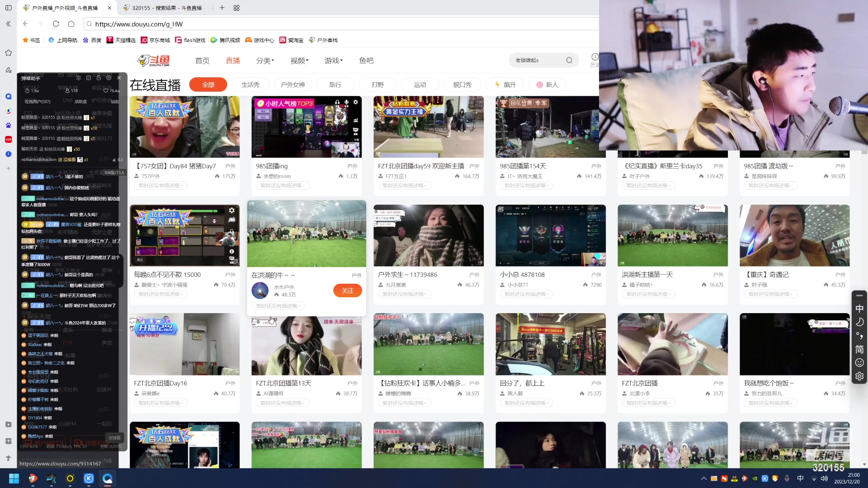The width and height of the screenshot is (868, 488).
Task: Select the 生活秀 category filter
Action: [x=250, y=84]
